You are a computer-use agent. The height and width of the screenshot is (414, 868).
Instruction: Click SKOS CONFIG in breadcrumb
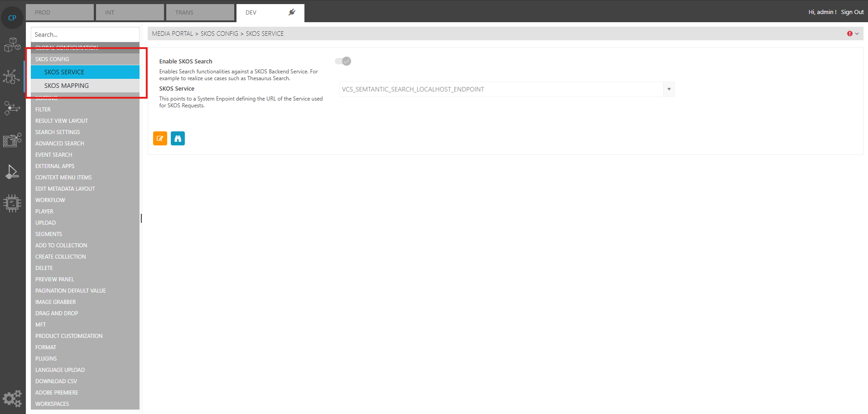click(219, 34)
